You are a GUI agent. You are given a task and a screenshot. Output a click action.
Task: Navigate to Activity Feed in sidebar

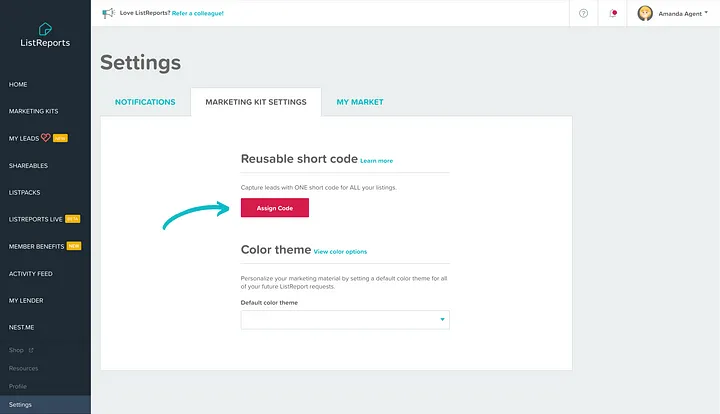(x=31, y=273)
